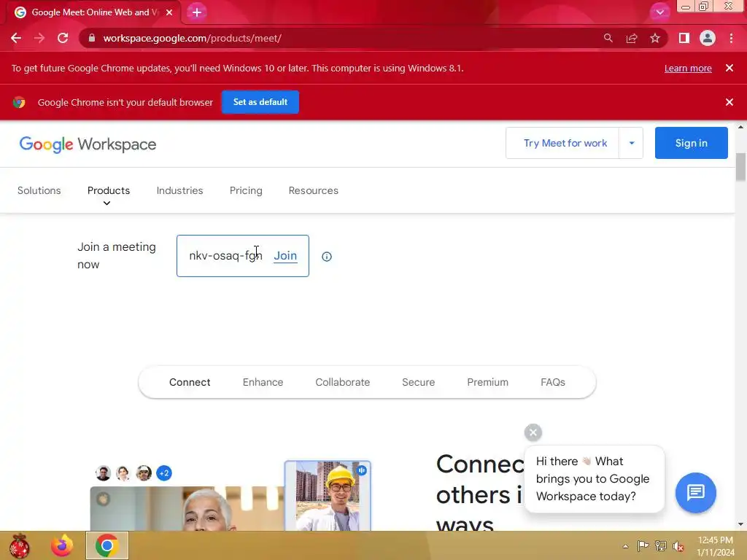Reload the Google Meet page
Screen dimensions: 747x560
tap(63, 38)
